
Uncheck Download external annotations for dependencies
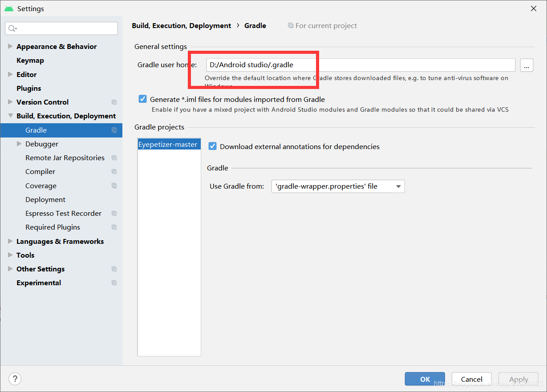(213, 146)
